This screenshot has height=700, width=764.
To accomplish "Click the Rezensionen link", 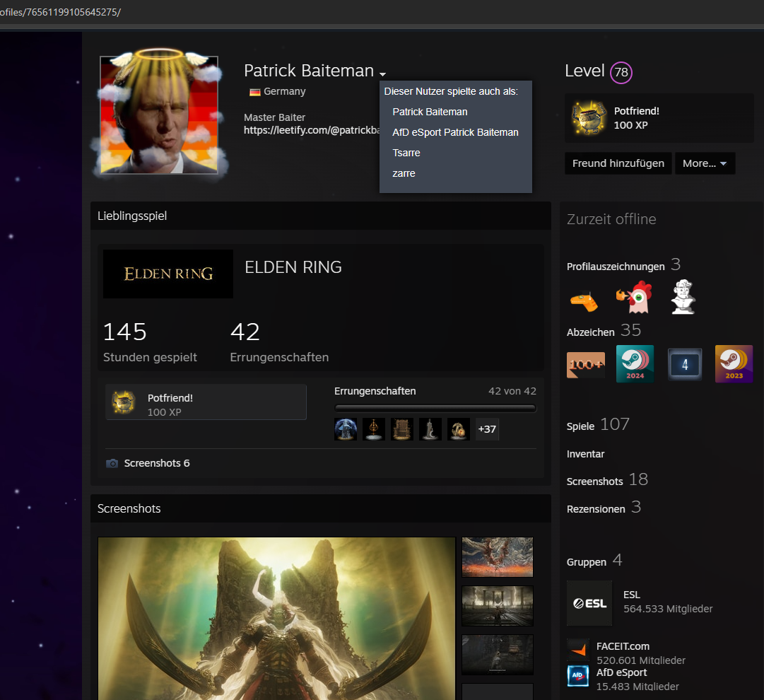I will 596,508.
